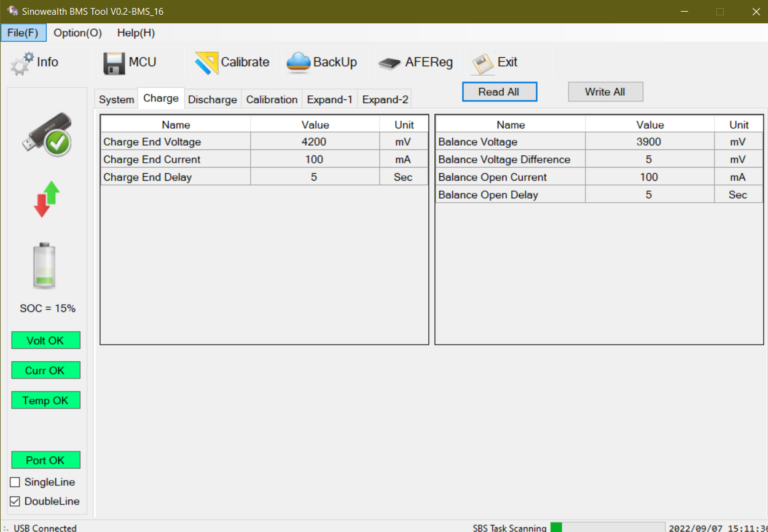768x532 pixels.
Task: Select the Charge End Voltage value cell
Action: (315, 142)
